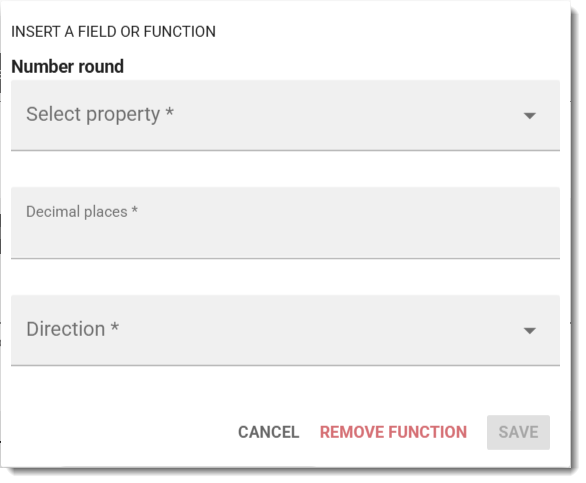This screenshot has width=586, height=483.
Task: Click the red REMOVE FUNCTION button
Action: point(393,432)
